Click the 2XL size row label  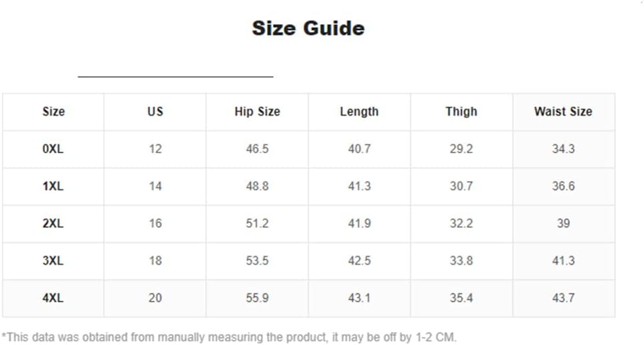click(53, 223)
